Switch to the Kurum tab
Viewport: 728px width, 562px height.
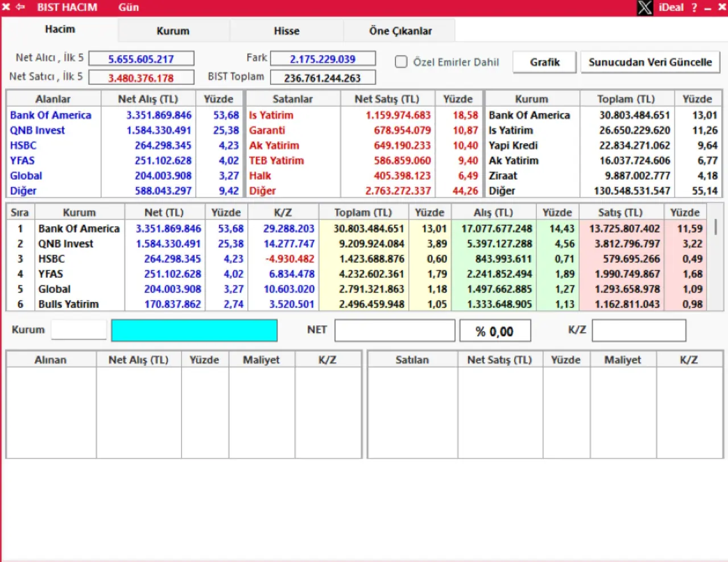[x=173, y=31]
